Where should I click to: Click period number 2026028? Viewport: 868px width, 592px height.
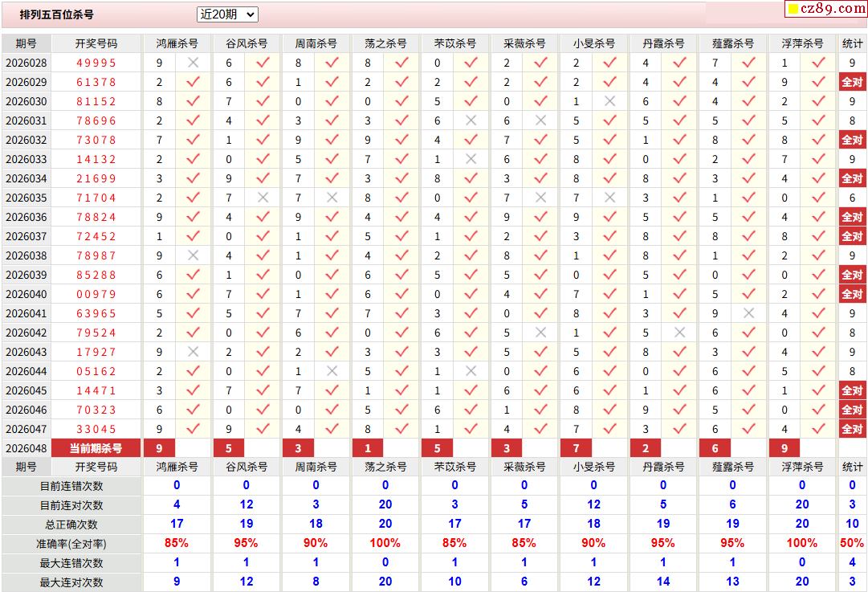26,63
